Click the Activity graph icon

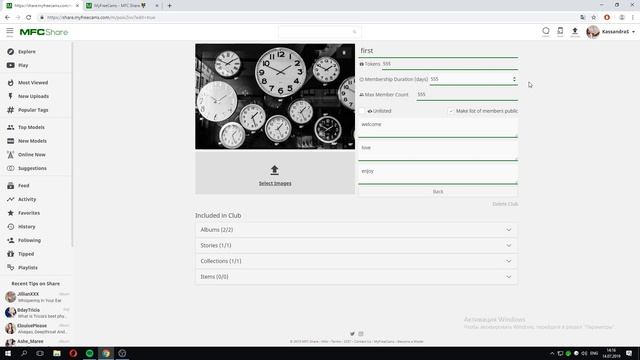point(11,199)
